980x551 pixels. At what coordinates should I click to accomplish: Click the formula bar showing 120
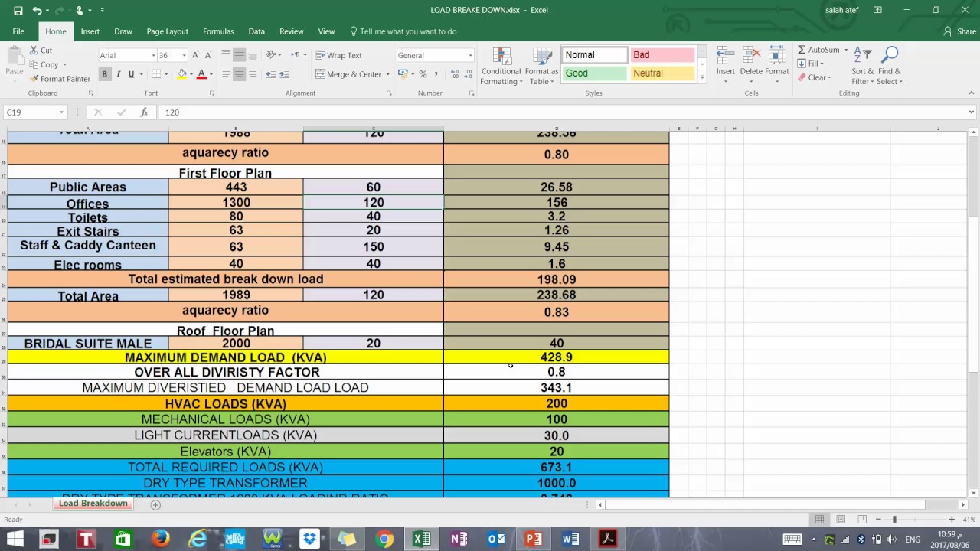563,112
